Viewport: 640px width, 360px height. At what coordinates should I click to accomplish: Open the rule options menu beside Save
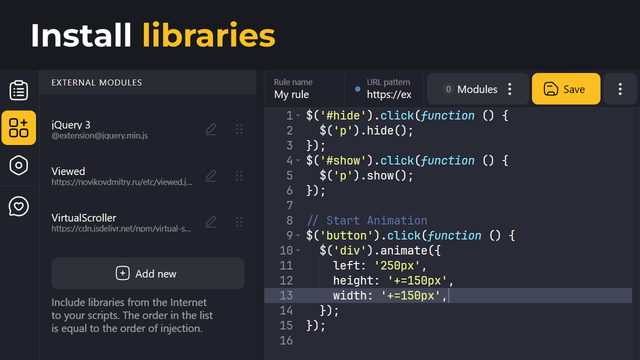(620, 89)
